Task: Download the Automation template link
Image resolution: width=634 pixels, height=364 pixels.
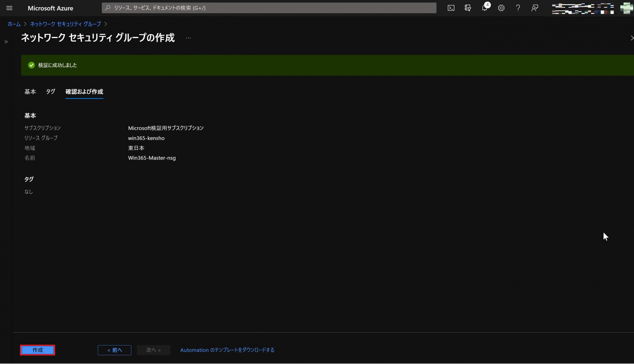Action: (227, 350)
